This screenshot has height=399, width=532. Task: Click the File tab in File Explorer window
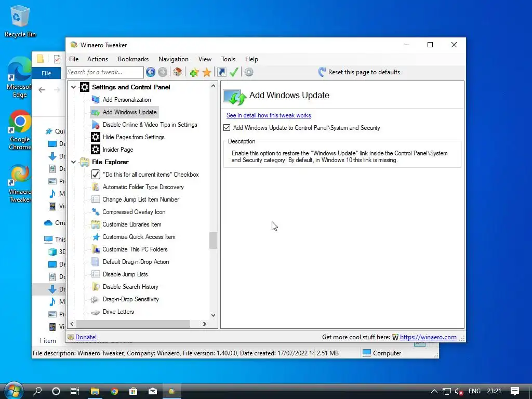pyautogui.click(x=46, y=73)
